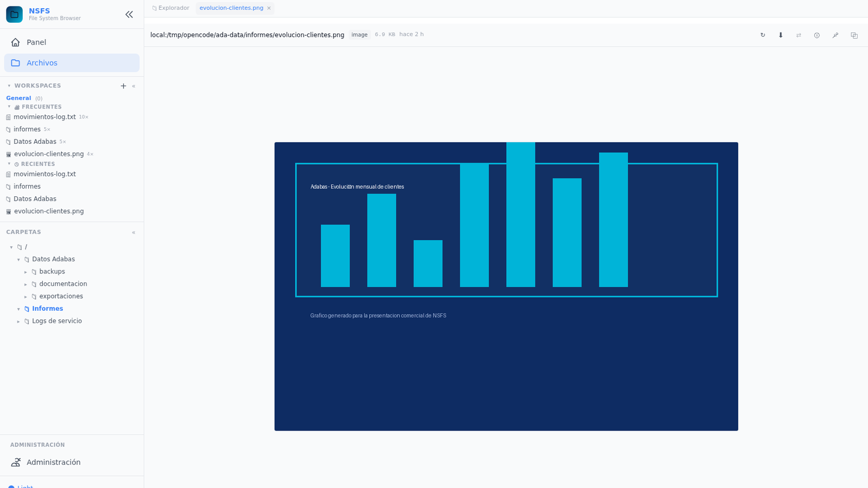Reload the file with refresh icon
This screenshot has height=488, width=868.
[763, 35]
